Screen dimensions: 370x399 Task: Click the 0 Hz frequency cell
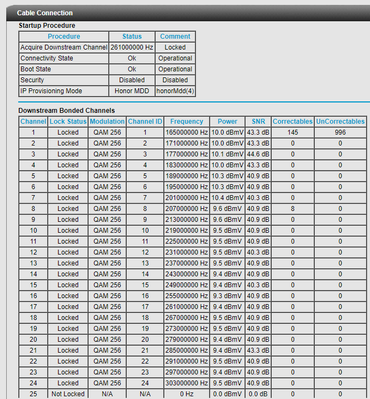[187, 394]
